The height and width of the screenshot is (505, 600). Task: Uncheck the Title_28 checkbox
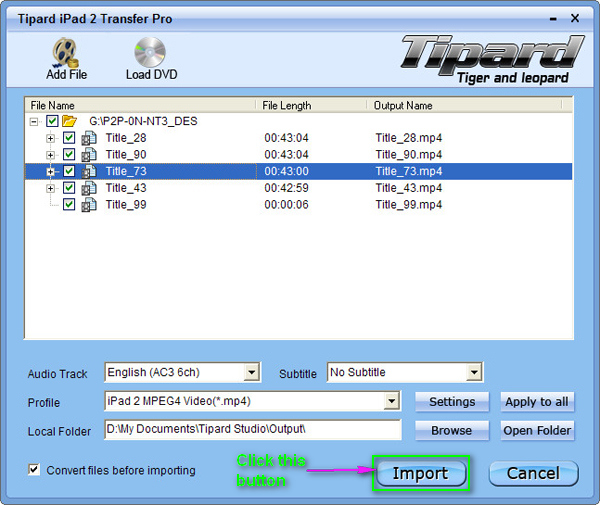click(x=69, y=138)
